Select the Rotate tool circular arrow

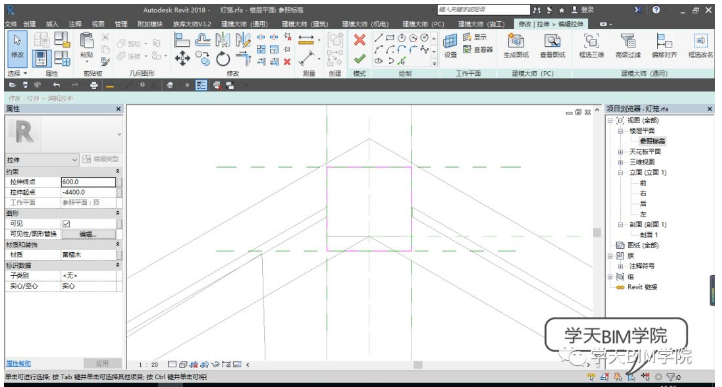[223, 59]
